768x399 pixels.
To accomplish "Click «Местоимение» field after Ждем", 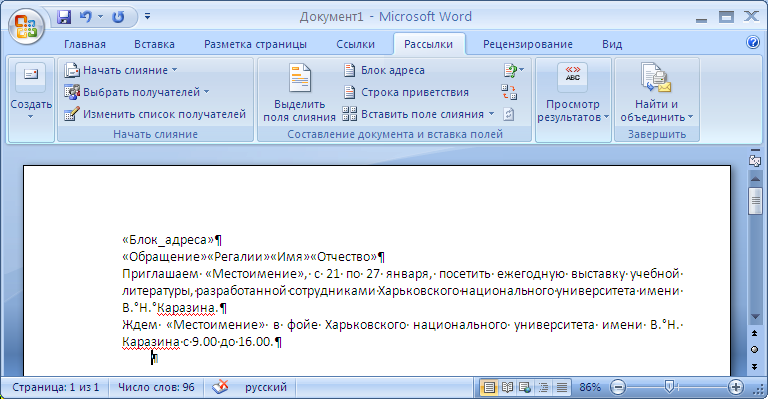I will tap(216, 325).
